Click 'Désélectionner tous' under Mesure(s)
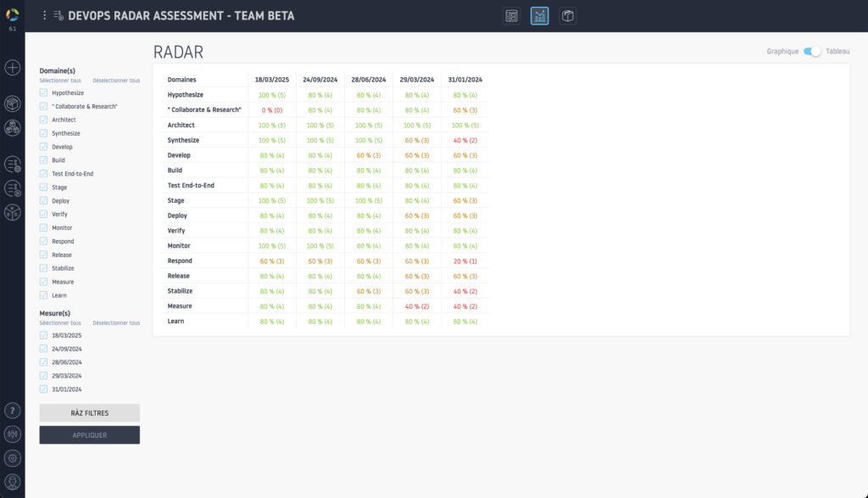The width and height of the screenshot is (868, 498). coord(116,323)
